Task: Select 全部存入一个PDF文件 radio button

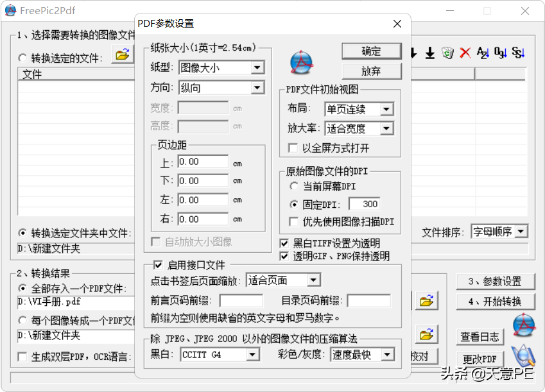Action: tap(22, 288)
